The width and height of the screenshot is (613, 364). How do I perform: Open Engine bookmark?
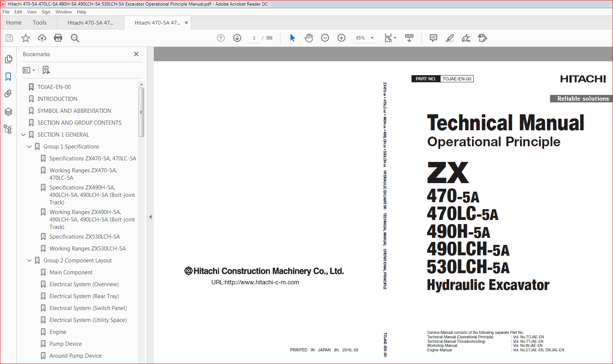pyautogui.click(x=58, y=332)
